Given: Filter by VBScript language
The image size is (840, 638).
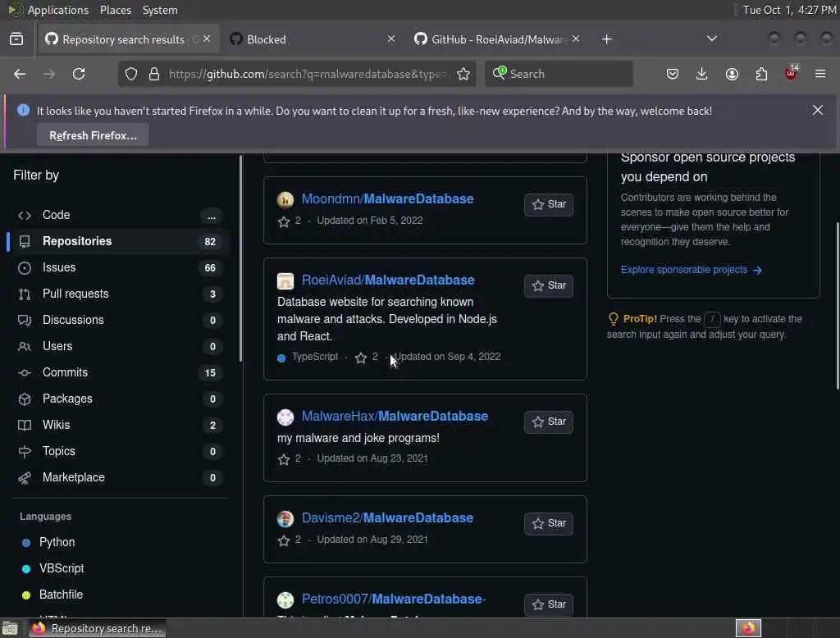Looking at the screenshot, I should pyautogui.click(x=61, y=569).
